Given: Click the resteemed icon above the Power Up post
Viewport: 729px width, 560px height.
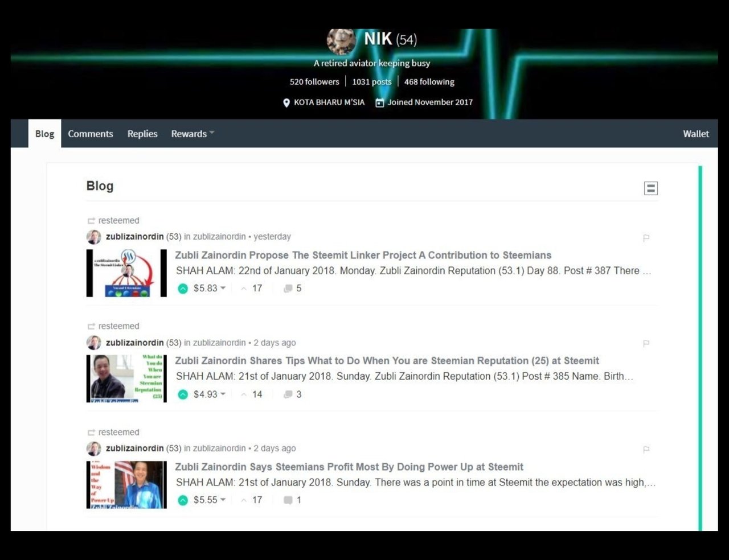Looking at the screenshot, I should click(91, 433).
